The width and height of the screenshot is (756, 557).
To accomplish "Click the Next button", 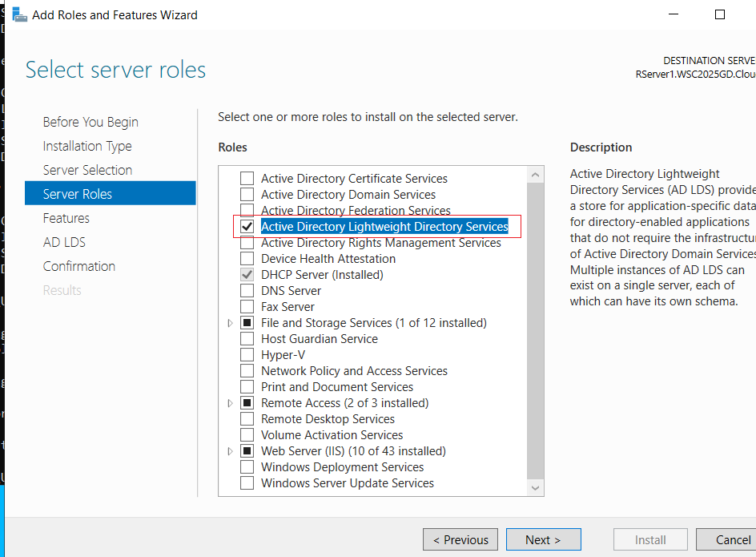I will (543, 539).
